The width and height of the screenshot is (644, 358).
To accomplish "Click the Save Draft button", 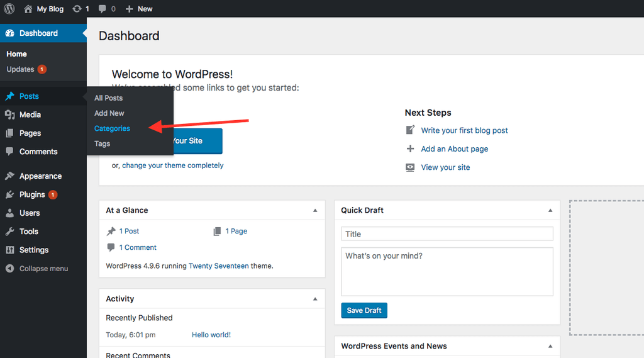I will pyautogui.click(x=364, y=310).
